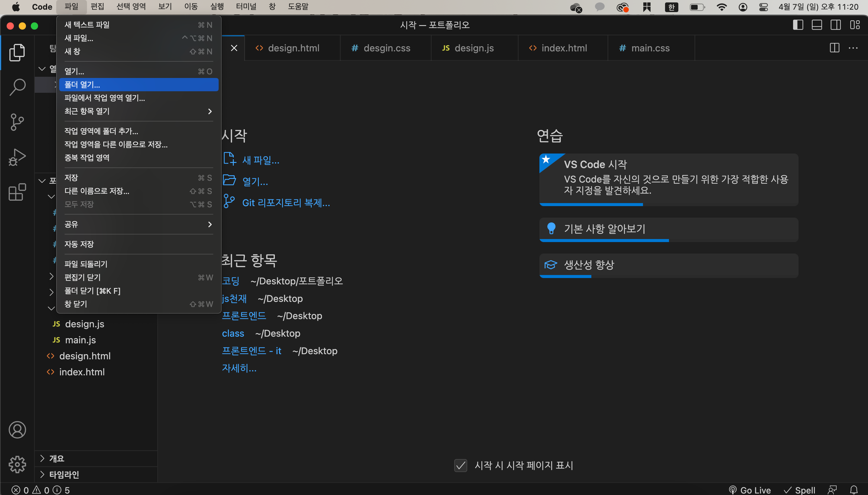This screenshot has height=495, width=868.
Task: Choose 파일 되돌리기 menu entry
Action: [x=139, y=264]
